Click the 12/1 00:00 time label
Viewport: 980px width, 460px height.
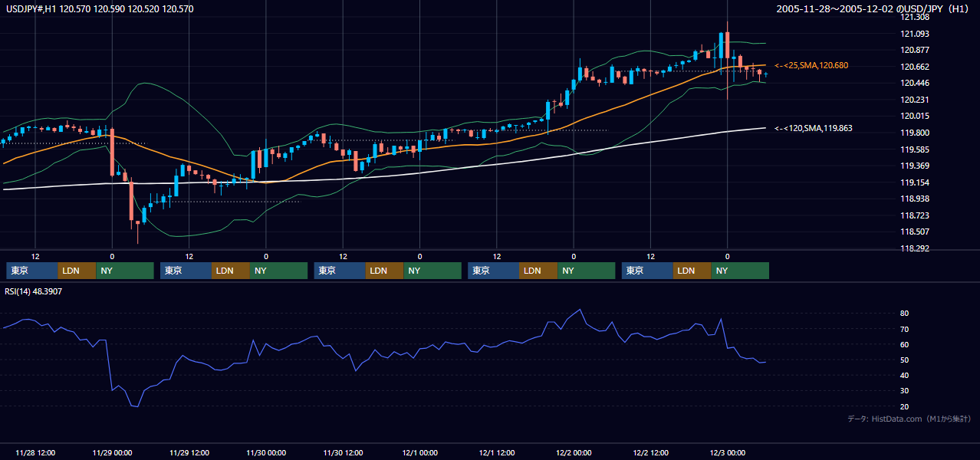click(x=419, y=452)
